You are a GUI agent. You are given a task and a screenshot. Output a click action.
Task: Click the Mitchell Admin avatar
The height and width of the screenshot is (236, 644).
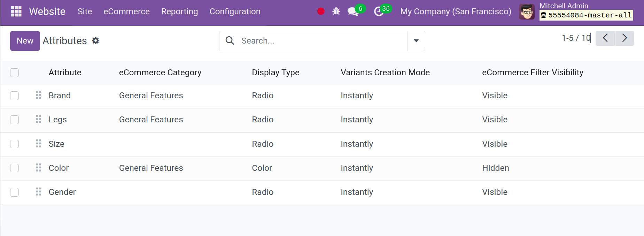click(x=527, y=12)
